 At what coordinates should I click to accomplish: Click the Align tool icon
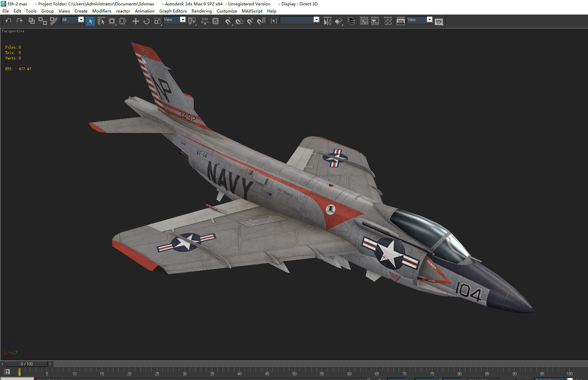tap(338, 21)
